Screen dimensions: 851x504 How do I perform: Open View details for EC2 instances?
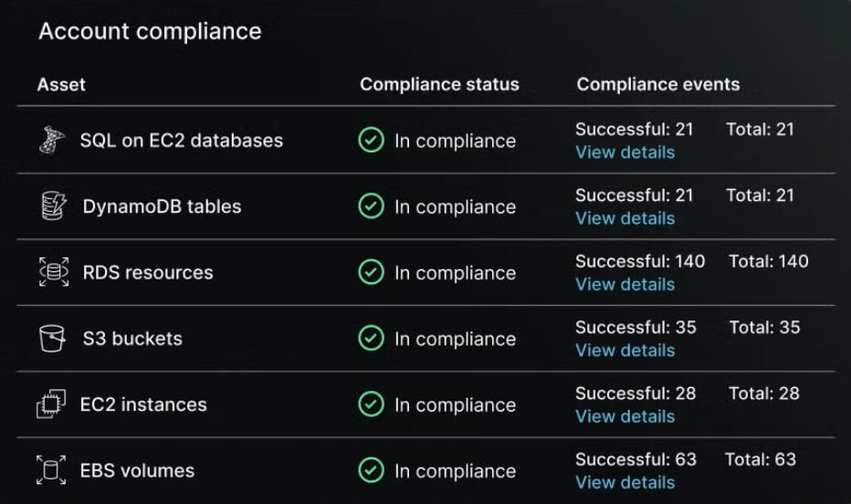tap(625, 416)
